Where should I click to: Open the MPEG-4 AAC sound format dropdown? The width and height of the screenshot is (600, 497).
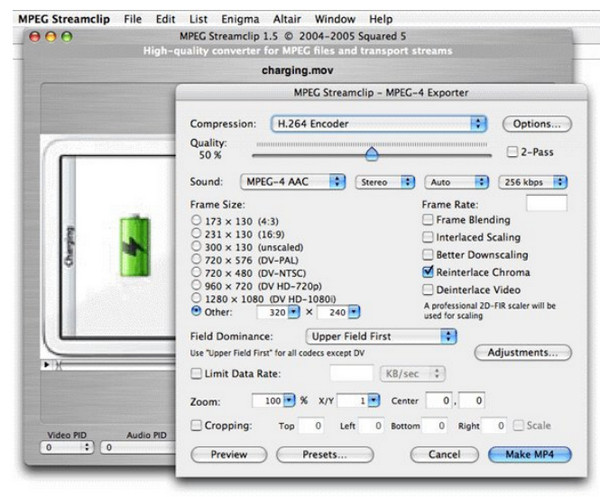pos(293,182)
